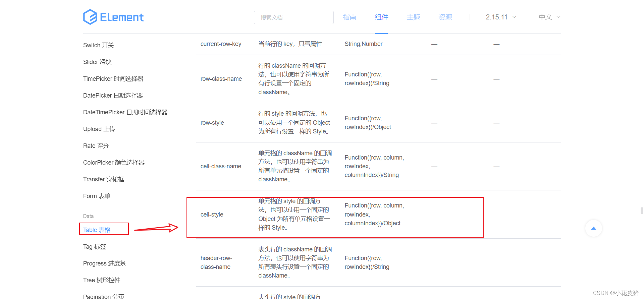
Task: Open Pagination 分页 sidebar item
Action: pos(104,296)
